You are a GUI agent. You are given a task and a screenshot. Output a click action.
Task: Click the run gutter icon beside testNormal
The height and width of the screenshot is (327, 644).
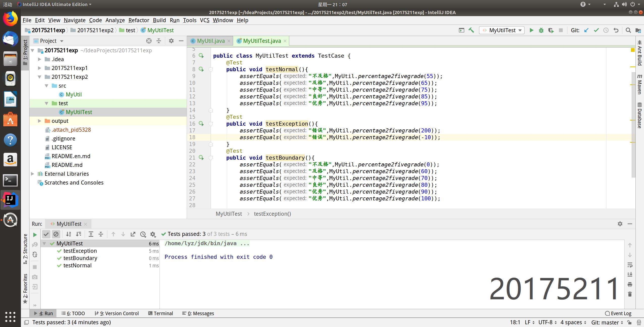point(201,69)
